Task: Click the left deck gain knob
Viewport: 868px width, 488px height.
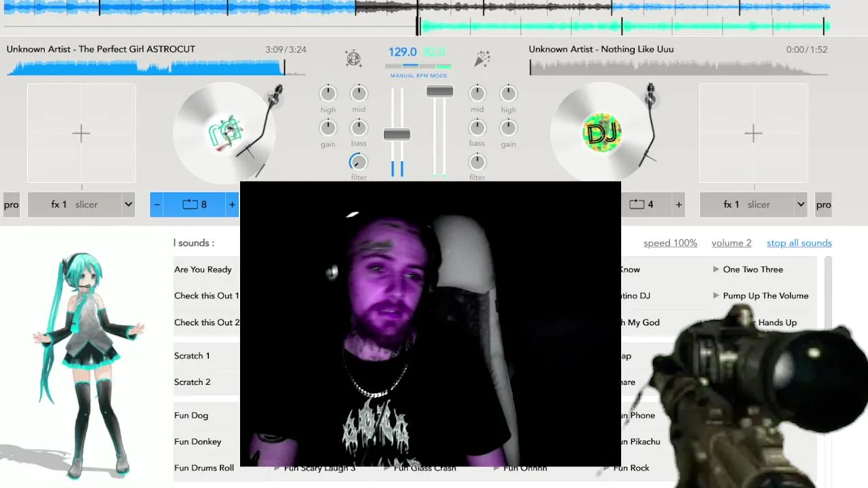Action: click(328, 128)
